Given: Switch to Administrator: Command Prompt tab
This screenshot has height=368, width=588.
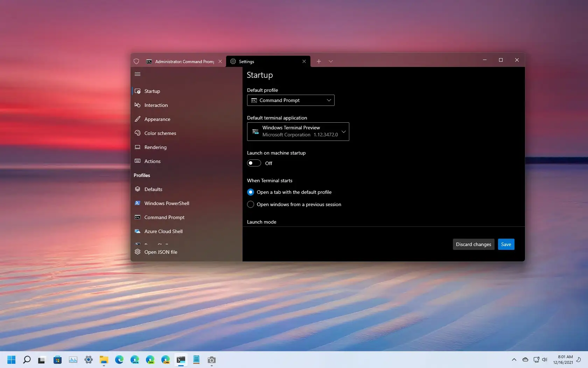Looking at the screenshot, I should pyautogui.click(x=184, y=61).
